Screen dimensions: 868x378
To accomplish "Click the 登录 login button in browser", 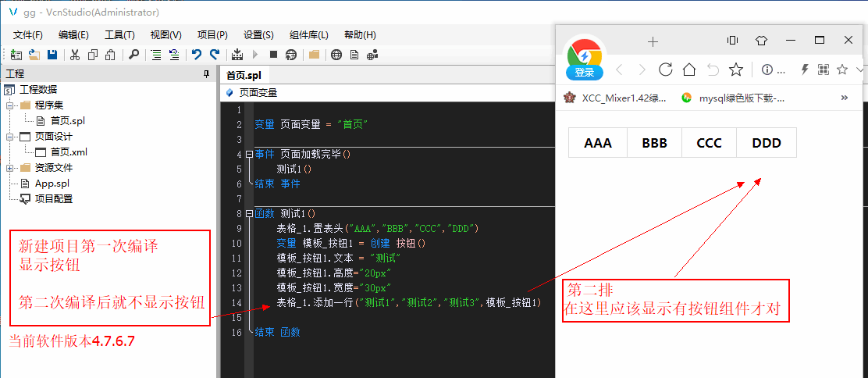I will pos(585,73).
